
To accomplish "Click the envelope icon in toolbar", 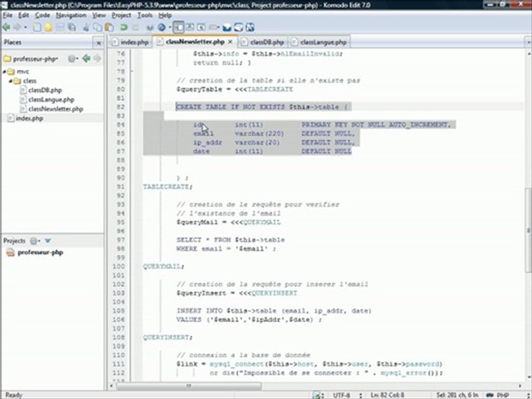I will 227,28.
